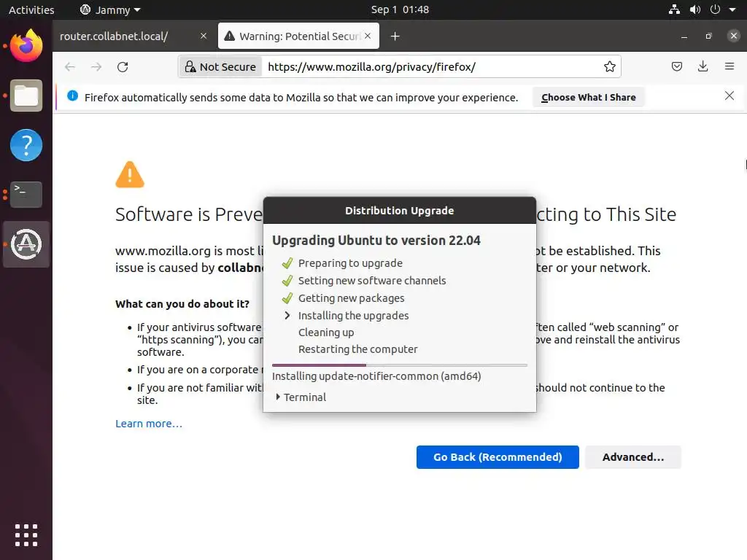Open Pocket save icon
Screen dimensions: 747x560
click(677, 66)
